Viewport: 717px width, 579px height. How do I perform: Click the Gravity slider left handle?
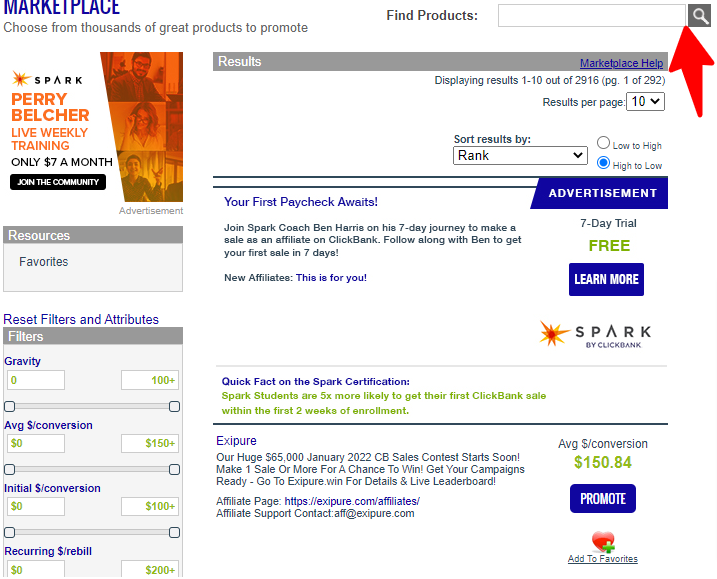pyautogui.click(x=10, y=406)
